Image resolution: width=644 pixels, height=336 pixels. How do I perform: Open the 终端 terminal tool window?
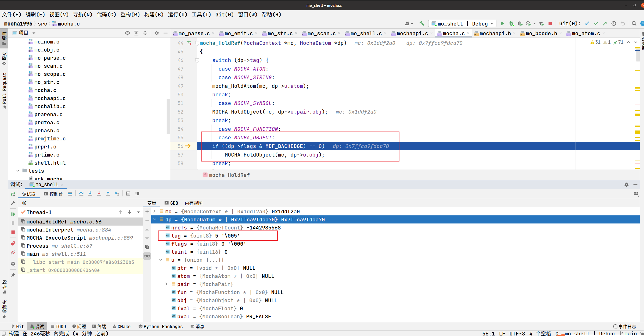coord(99,326)
